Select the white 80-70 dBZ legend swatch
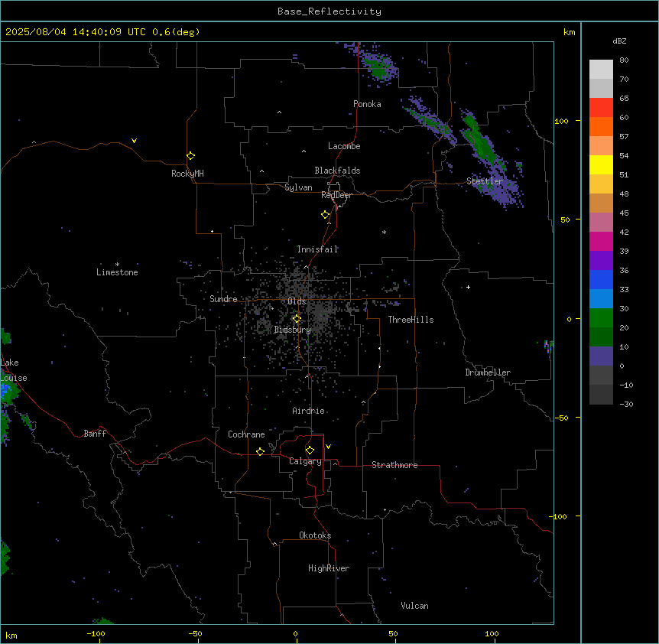This screenshot has height=644, width=659. (601, 70)
